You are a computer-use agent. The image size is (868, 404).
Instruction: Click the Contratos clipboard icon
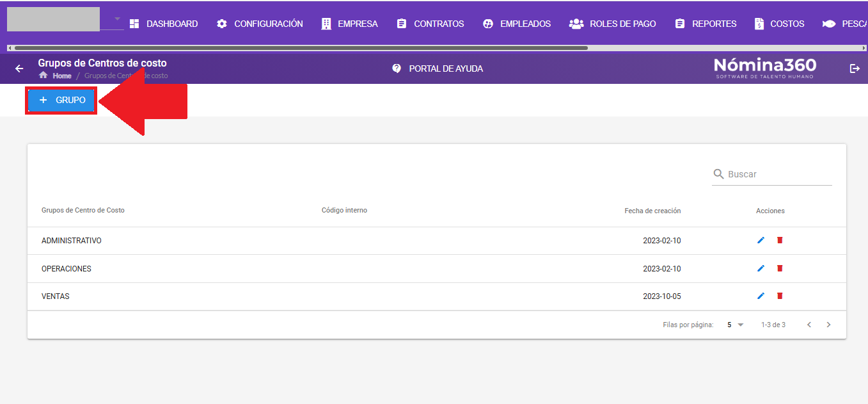(x=402, y=24)
